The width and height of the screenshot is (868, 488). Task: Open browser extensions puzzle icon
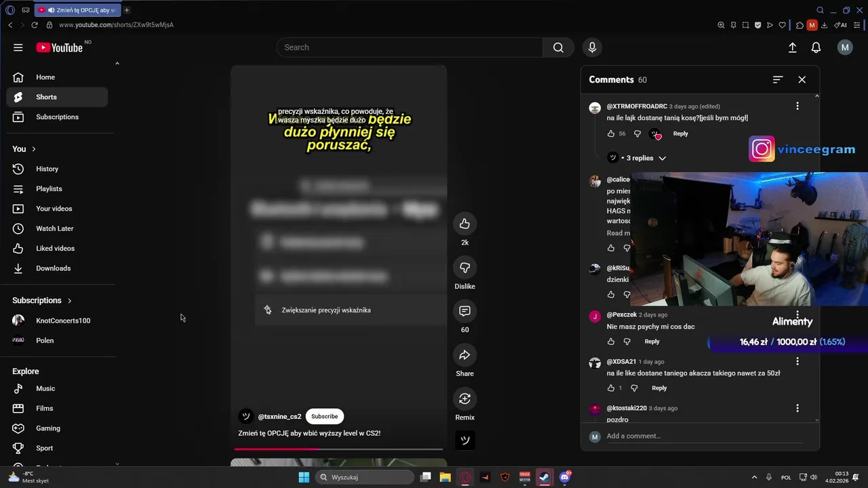point(800,25)
